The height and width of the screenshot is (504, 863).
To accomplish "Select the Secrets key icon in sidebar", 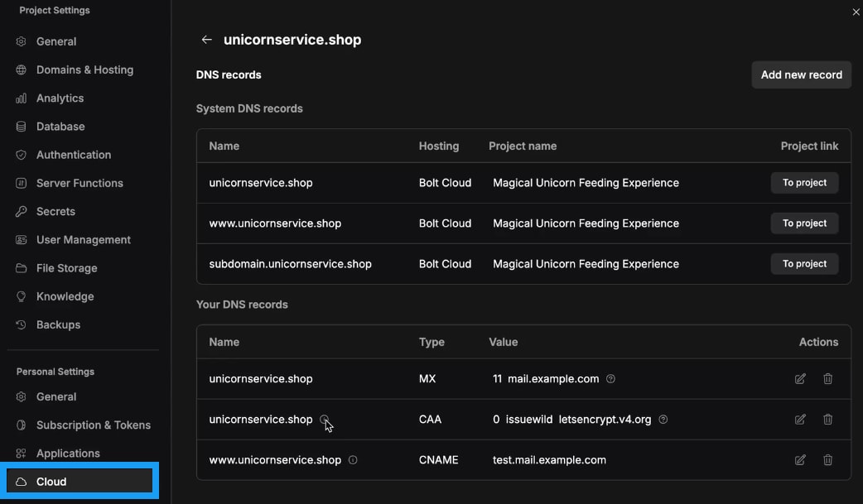I will (18, 211).
